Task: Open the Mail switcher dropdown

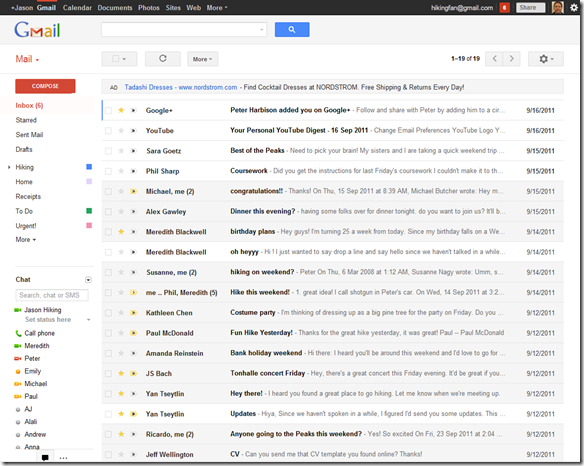Action: tap(27, 59)
